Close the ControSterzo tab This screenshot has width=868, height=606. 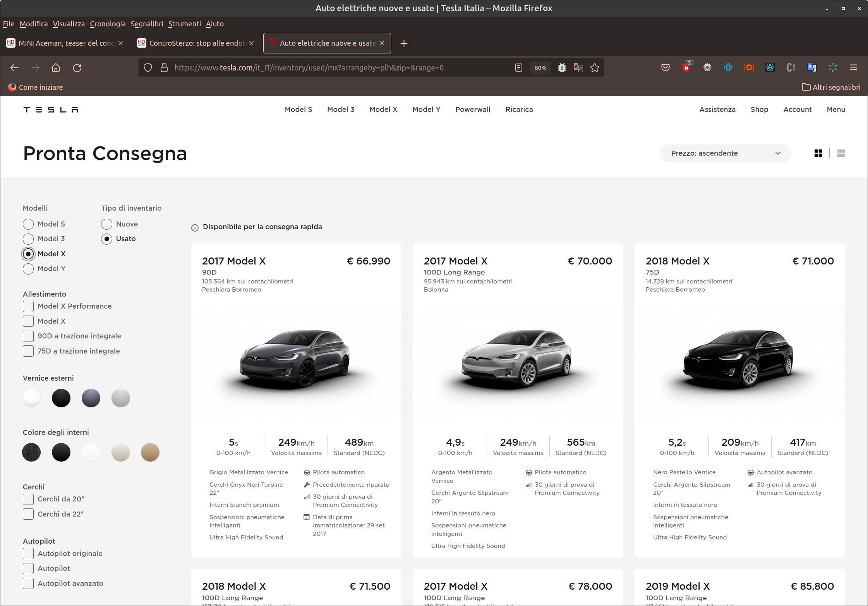pyautogui.click(x=252, y=43)
